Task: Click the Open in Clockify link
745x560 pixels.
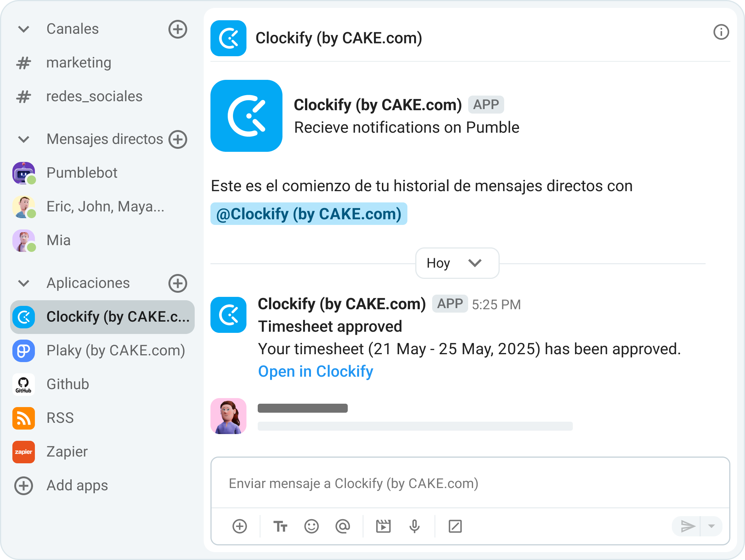Action: click(315, 371)
